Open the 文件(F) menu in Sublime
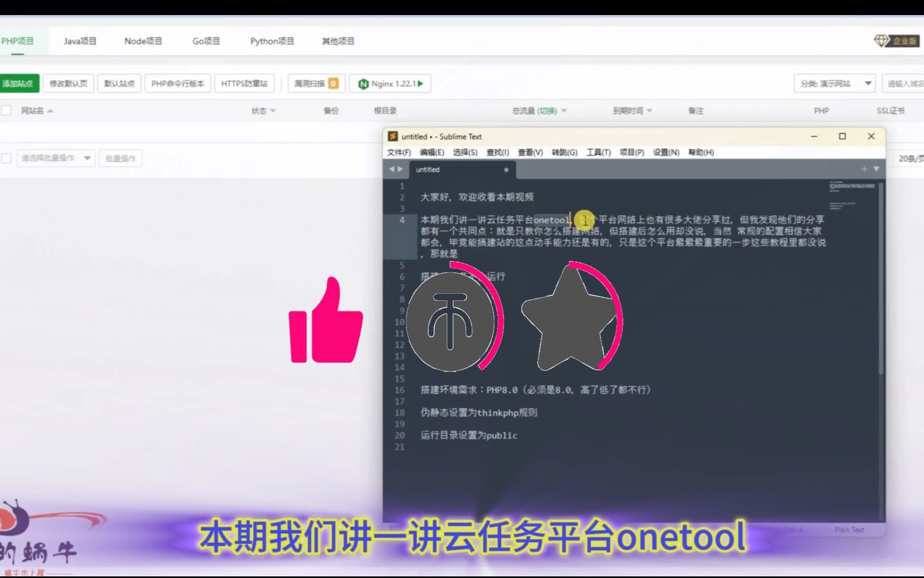This screenshot has width=924, height=578. click(x=399, y=153)
